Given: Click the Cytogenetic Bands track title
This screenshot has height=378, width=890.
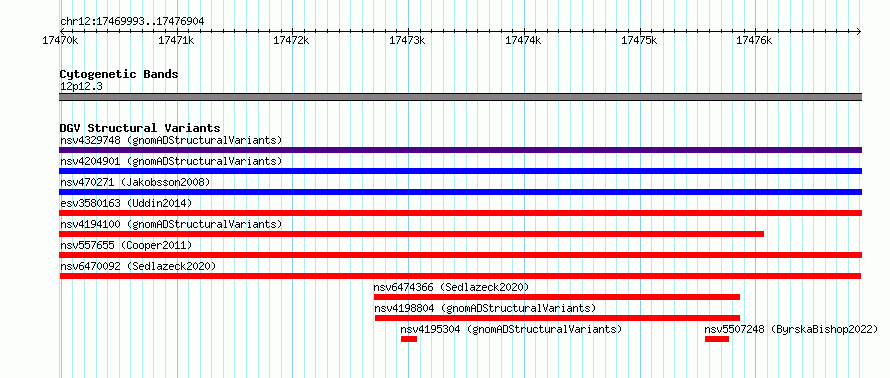Looking at the screenshot, I should pyautogui.click(x=119, y=74).
